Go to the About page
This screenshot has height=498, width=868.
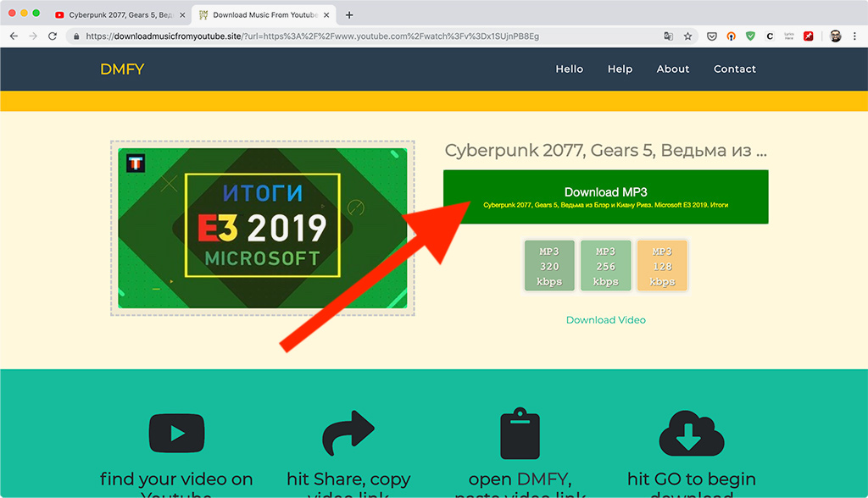pyautogui.click(x=672, y=69)
